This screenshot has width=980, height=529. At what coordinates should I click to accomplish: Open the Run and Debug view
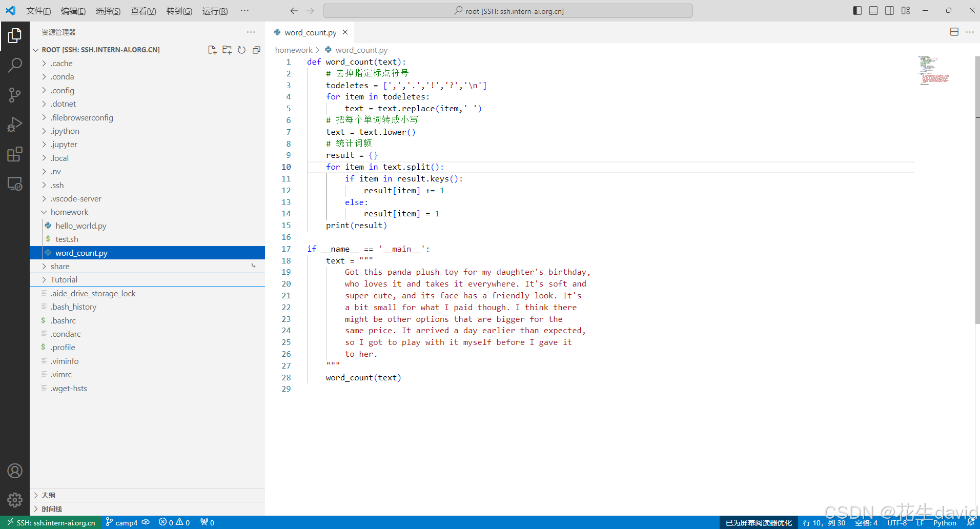click(x=15, y=125)
